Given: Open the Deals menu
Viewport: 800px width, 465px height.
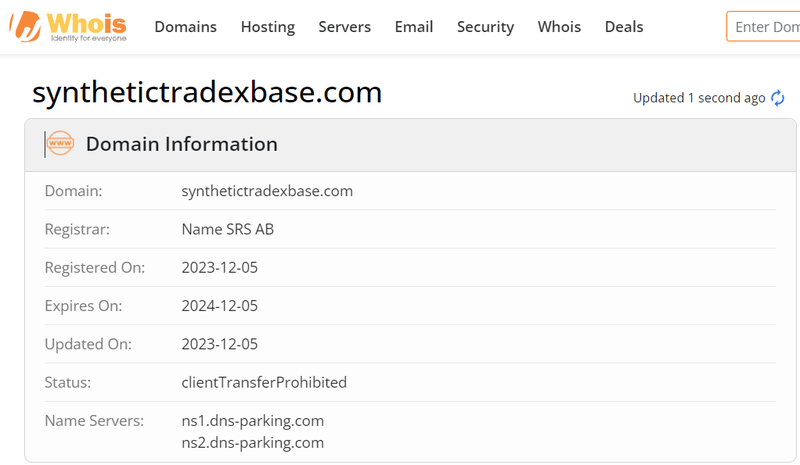Looking at the screenshot, I should pos(624,27).
